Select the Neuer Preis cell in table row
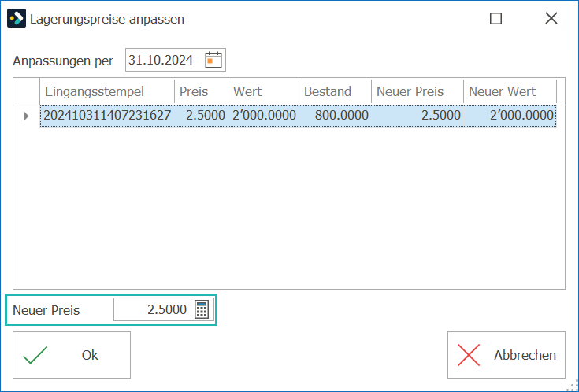Viewport: 579px width, 392px height. point(418,116)
